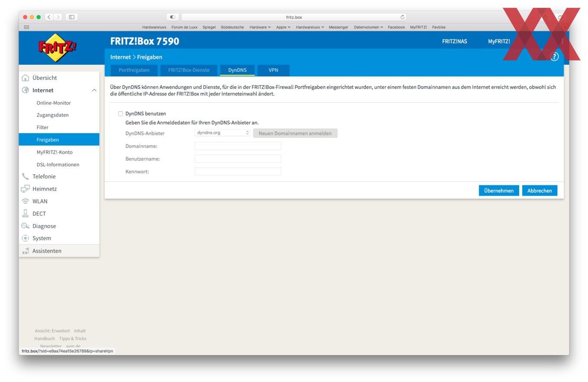The image size is (588, 382).
Task: Open the Forum de Luxx bookmark
Action: (x=185, y=27)
